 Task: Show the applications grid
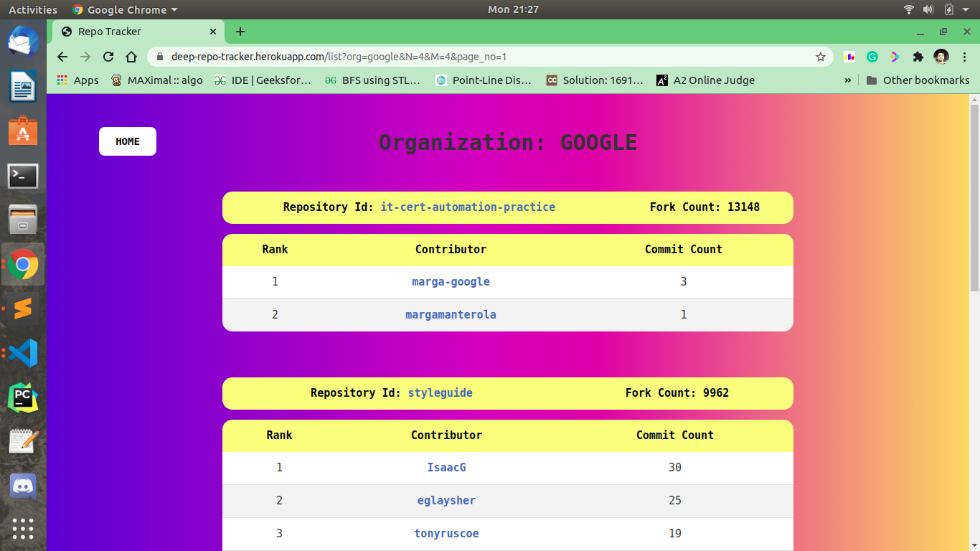(x=23, y=529)
